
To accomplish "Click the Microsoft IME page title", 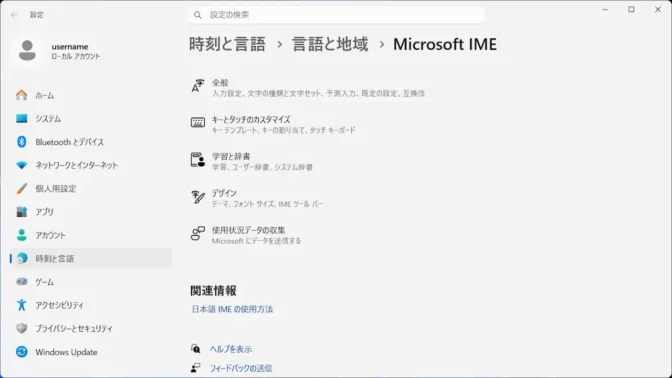I will pos(445,44).
